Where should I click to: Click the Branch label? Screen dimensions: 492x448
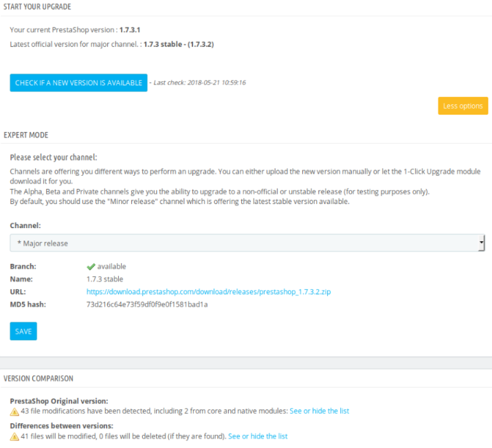tap(23, 267)
